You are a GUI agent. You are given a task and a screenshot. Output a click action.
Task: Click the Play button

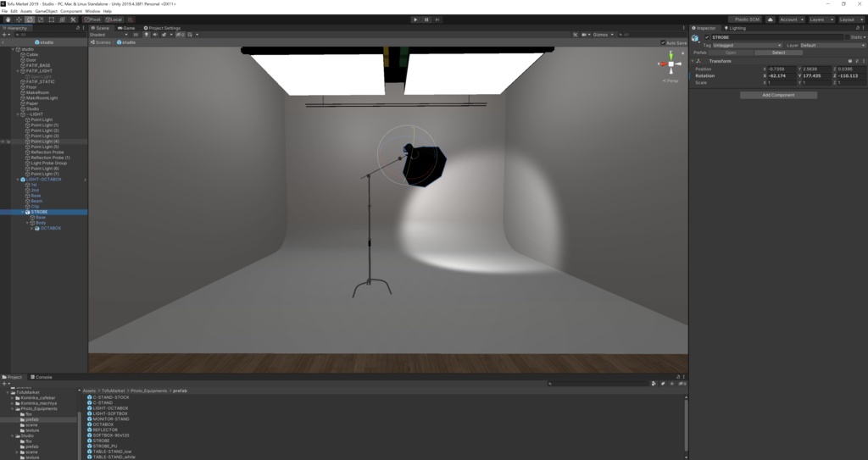[415, 19]
